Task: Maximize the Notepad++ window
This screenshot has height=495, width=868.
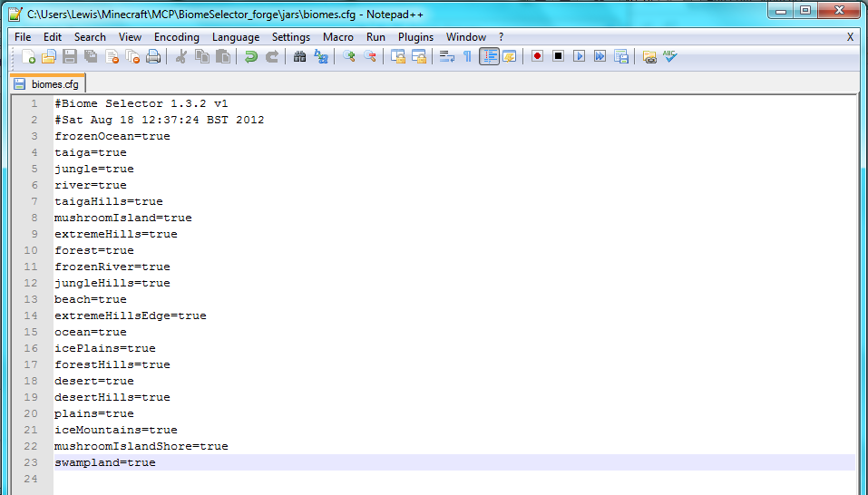Action: 805,10
